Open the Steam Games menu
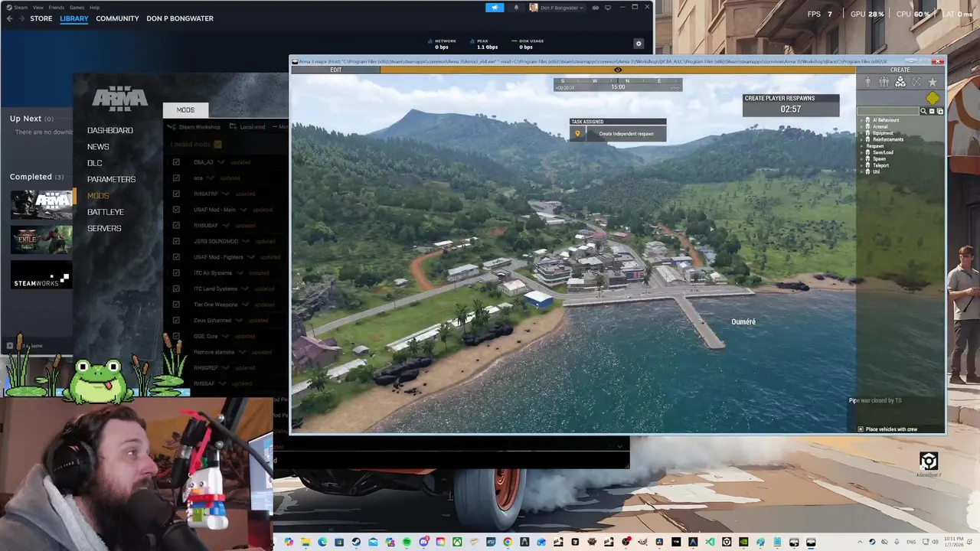The image size is (980, 551). point(77,8)
